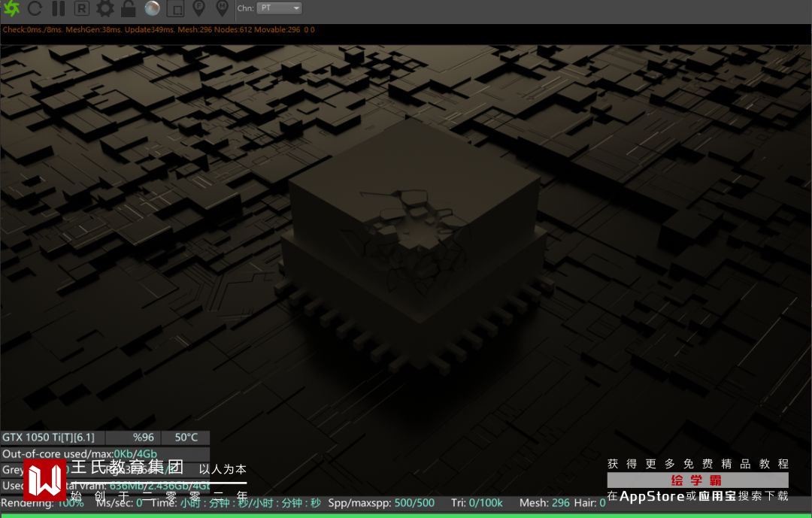Open the Chn: PT channel dropdown
Viewport: 812px width, 518px height.
tap(279, 8)
